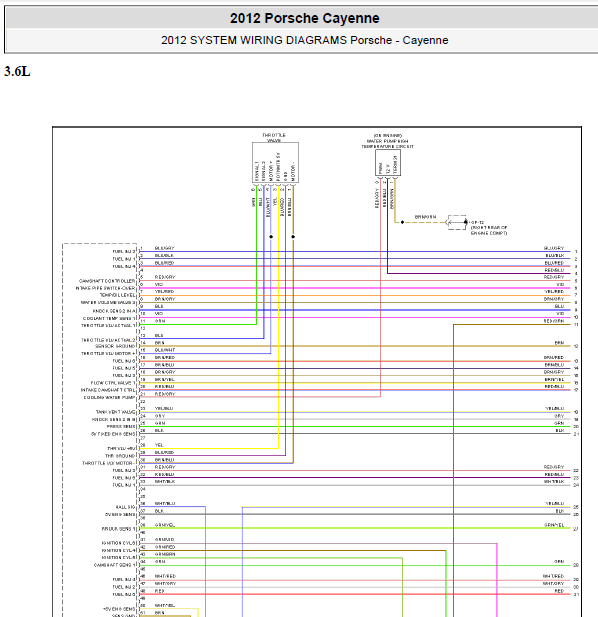Image resolution: width=598 pixels, height=617 pixels.
Task: Click the CAMSHAFT CONTROLLER pin label
Action: click(107, 281)
